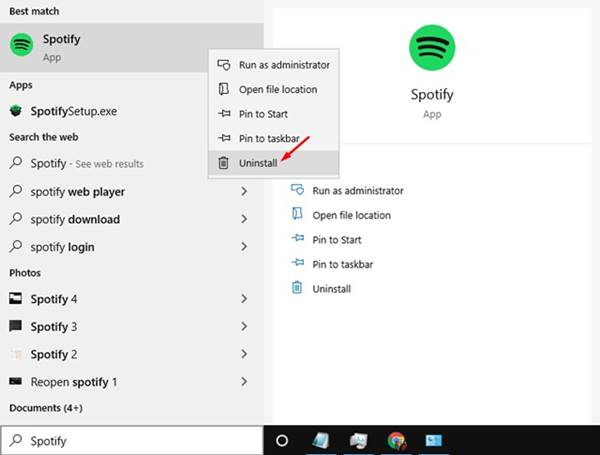The height and width of the screenshot is (455, 600).
Task: Select Uninstall from the context menu
Action: tap(257, 162)
